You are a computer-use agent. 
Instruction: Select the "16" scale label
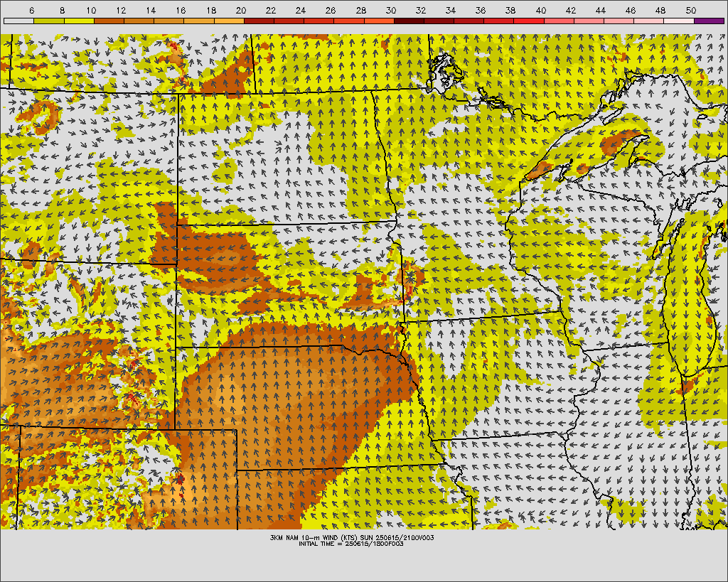coord(181,10)
